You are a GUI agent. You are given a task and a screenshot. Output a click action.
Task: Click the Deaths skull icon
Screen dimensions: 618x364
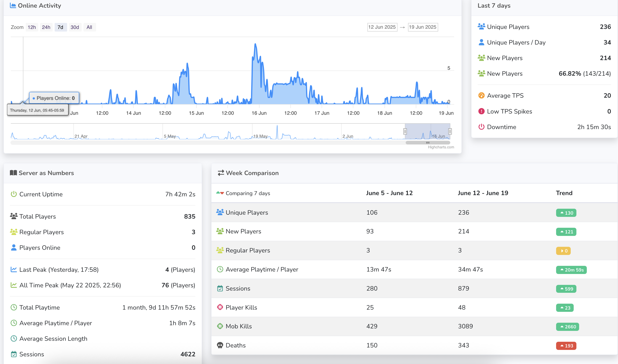pyautogui.click(x=220, y=345)
